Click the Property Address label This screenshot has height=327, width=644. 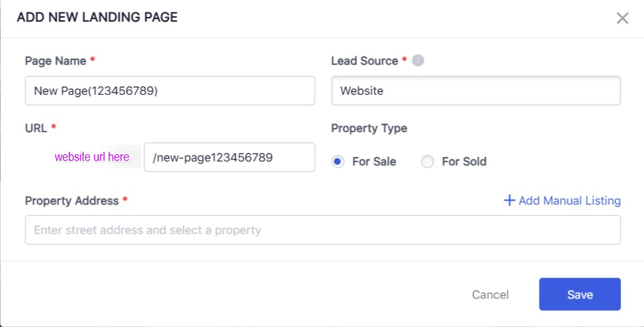(x=72, y=201)
